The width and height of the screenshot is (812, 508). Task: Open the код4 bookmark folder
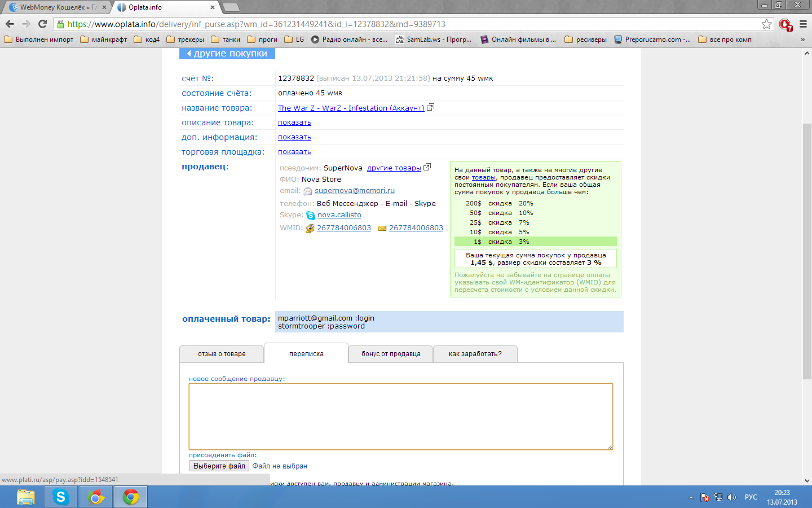[x=147, y=40]
